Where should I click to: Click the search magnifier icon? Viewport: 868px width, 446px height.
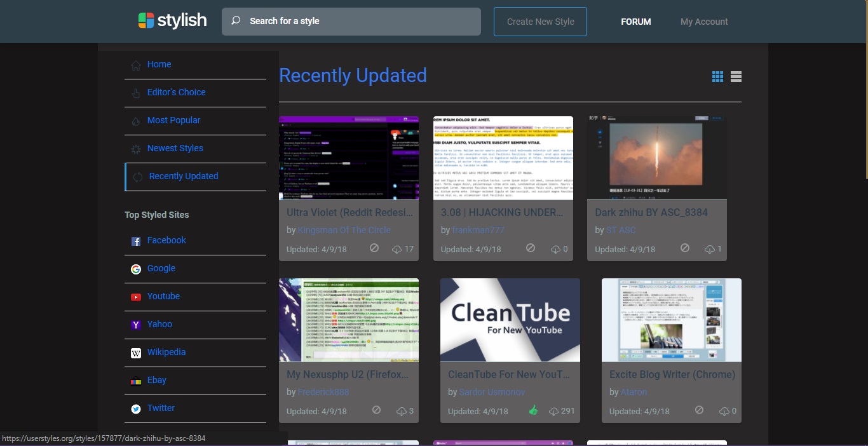(x=236, y=21)
